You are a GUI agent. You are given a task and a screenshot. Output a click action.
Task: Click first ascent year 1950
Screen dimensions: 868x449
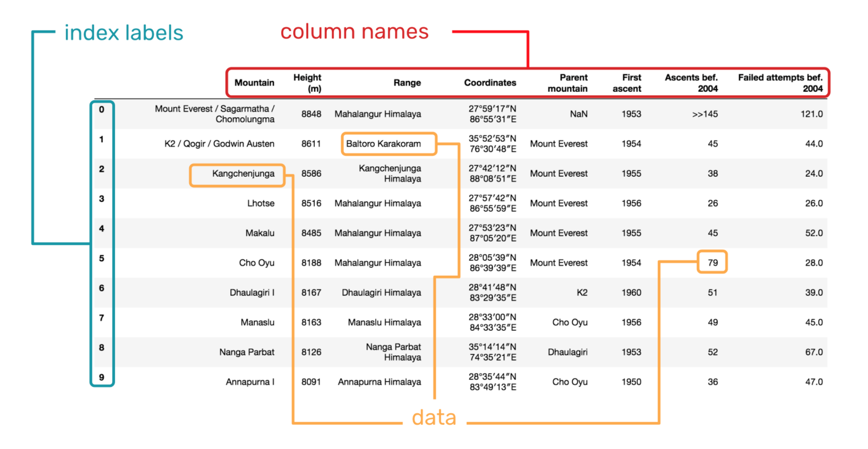(632, 382)
